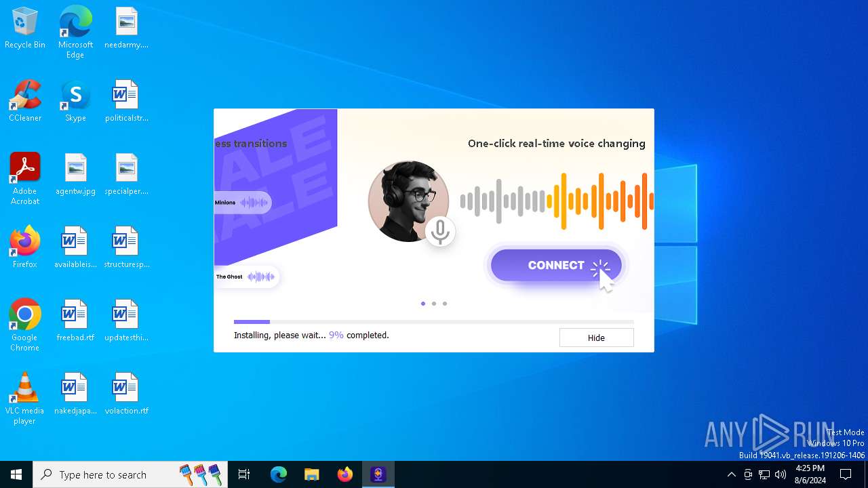Click 'One-click real-time voice changing' heading
868x488 pixels.
[557, 144]
